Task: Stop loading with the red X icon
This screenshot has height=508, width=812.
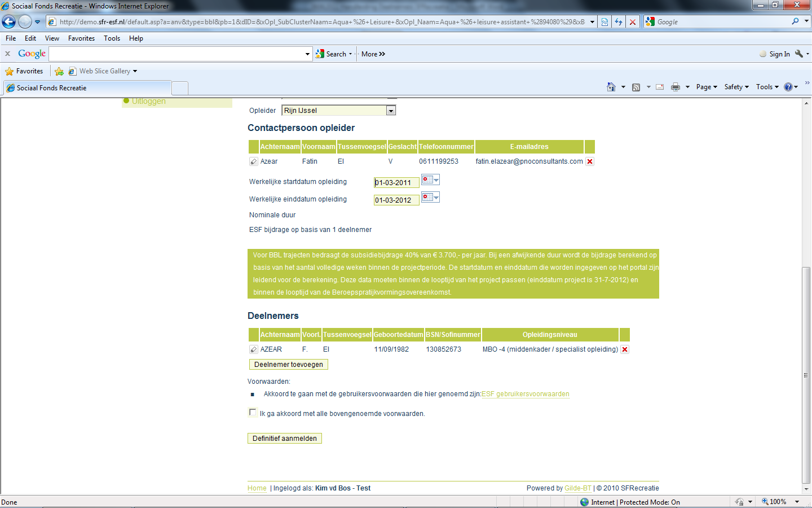Action: (633, 22)
